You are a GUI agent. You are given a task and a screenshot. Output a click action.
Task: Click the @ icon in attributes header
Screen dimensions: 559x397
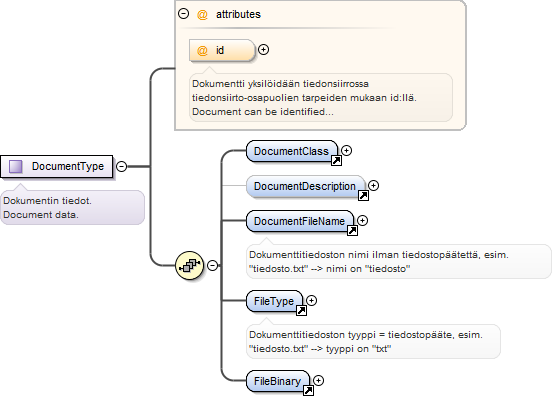point(202,15)
